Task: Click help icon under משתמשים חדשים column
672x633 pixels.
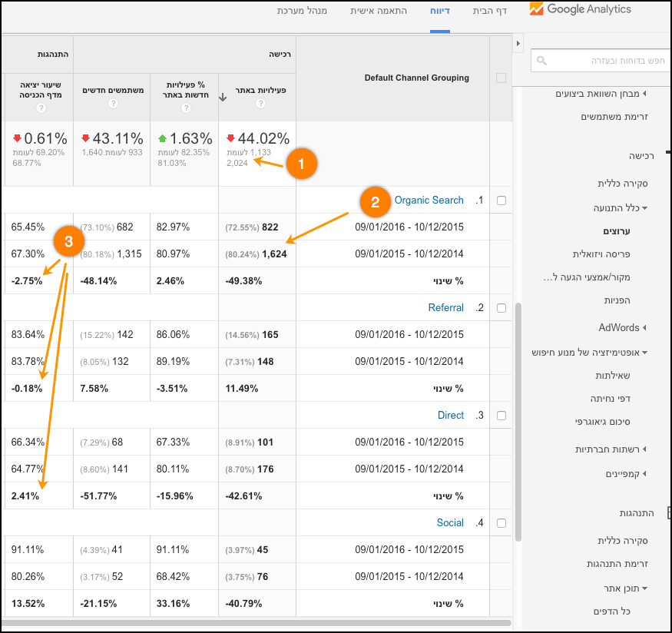Action: pos(113,104)
